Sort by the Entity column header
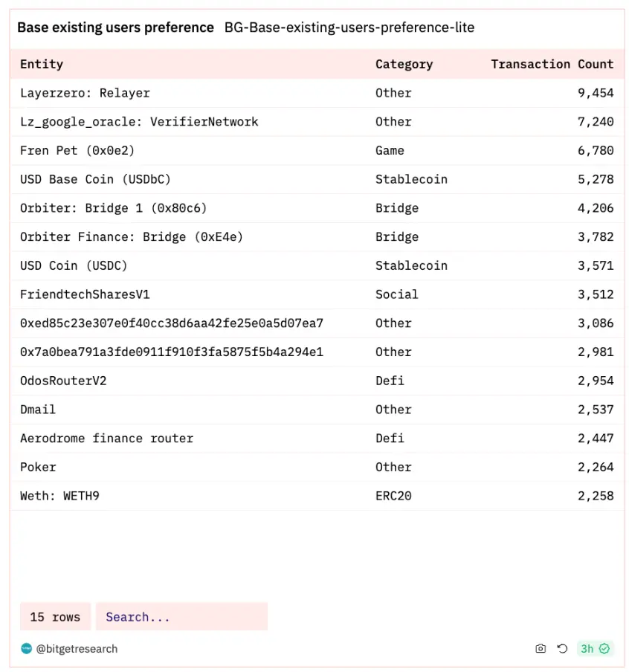 point(42,64)
